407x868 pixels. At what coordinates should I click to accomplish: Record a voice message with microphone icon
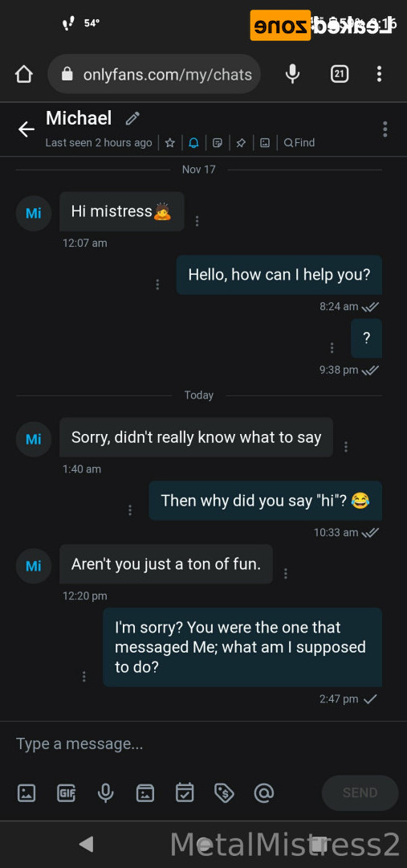pos(106,793)
